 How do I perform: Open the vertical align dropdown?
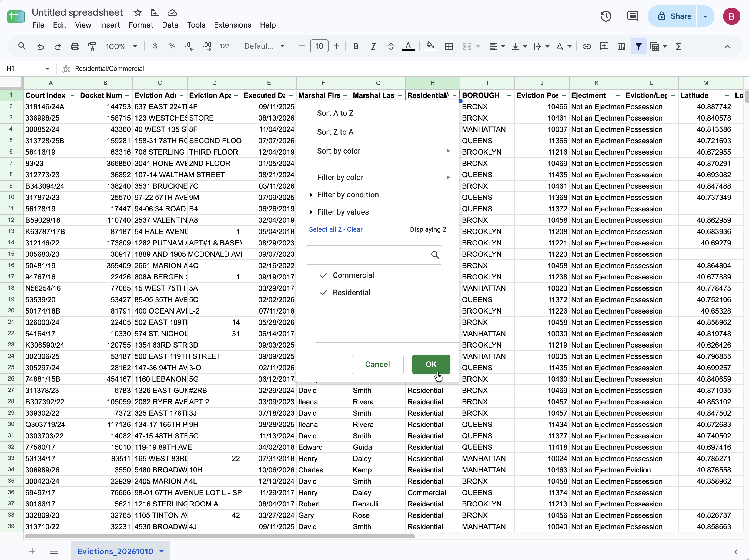tap(519, 46)
